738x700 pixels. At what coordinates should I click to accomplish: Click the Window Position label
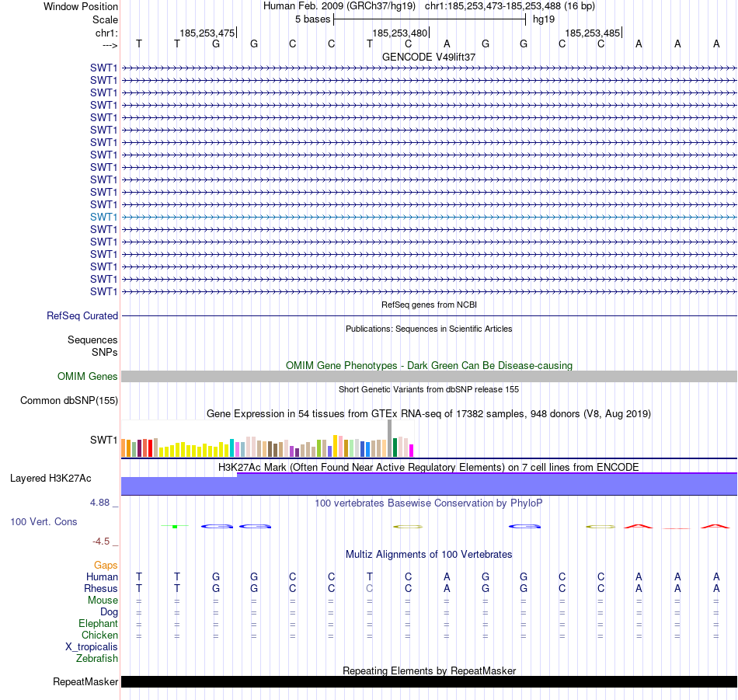pos(81,6)
